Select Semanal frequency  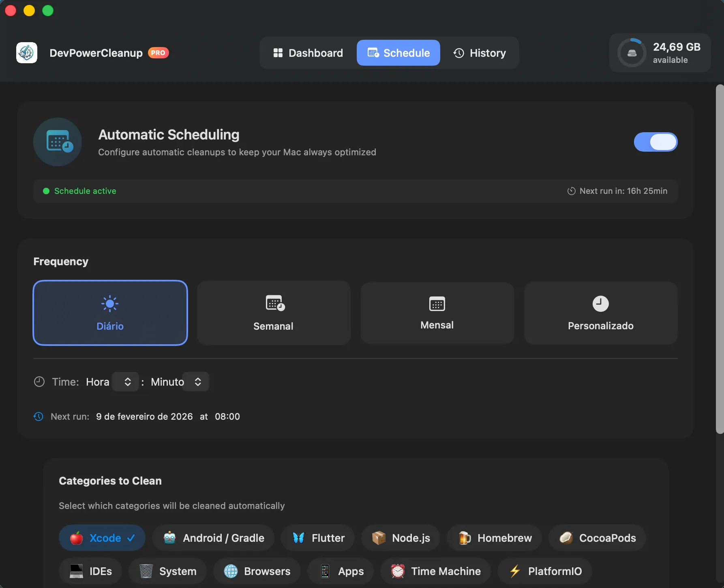point(273,313)
